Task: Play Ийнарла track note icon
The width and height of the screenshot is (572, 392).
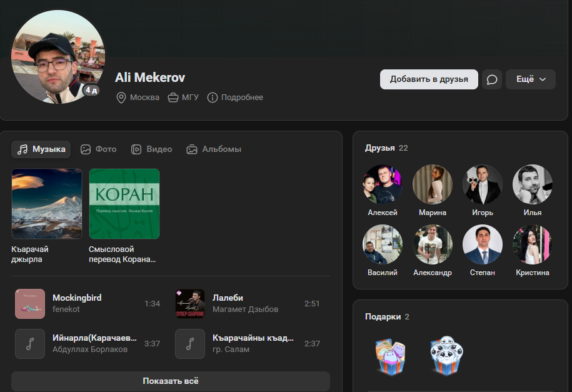Action: pos(30,344)
